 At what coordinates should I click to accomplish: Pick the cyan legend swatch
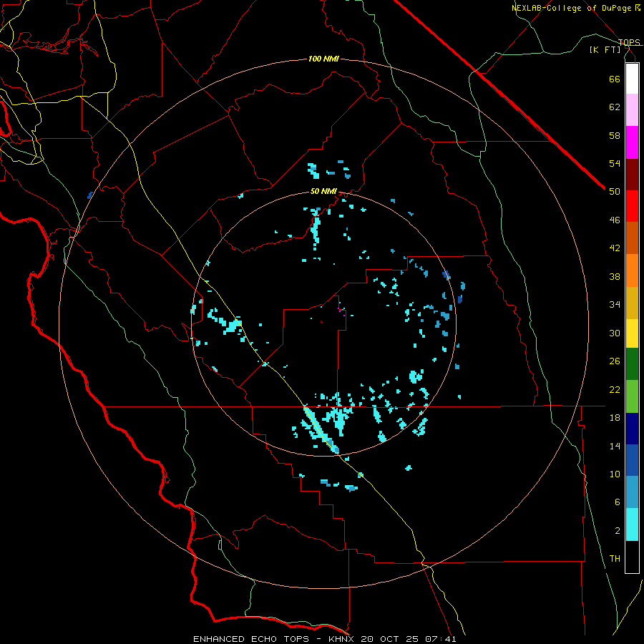click(x=632, y=525)
